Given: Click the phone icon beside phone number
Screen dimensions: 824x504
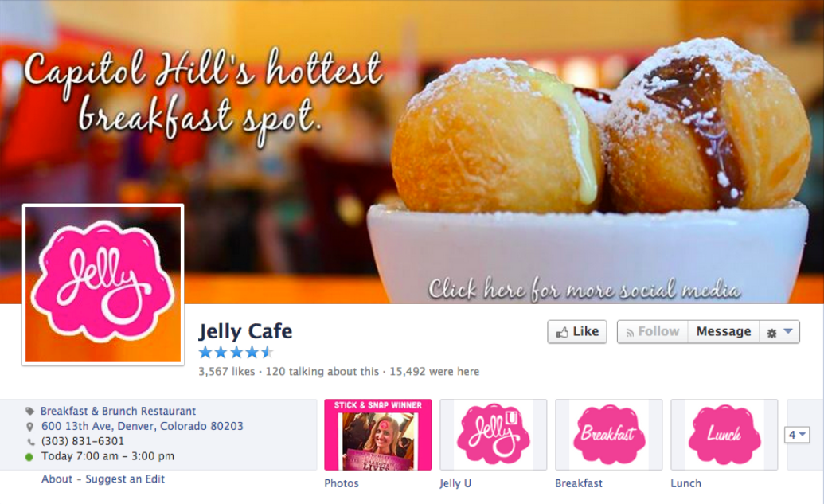Looking at the screenshot, I should (x=30, y=442).
